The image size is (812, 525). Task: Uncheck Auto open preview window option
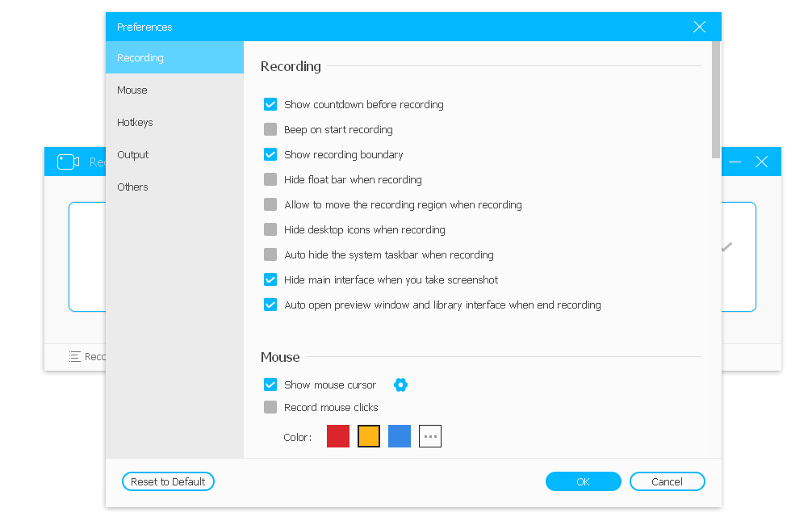coord(270,304)
